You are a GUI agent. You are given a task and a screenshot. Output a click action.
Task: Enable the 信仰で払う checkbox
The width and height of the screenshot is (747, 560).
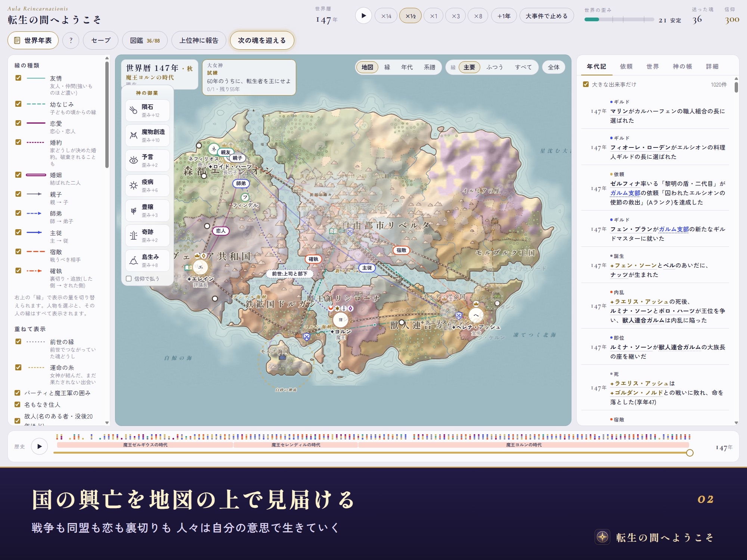coord(129,279)
